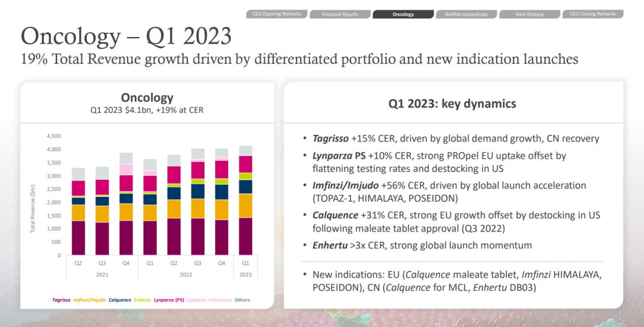Screen dimensions: 644x327
Task: Click the Q1 2023: key dynamics heading
Action: [x=452, y=104]
